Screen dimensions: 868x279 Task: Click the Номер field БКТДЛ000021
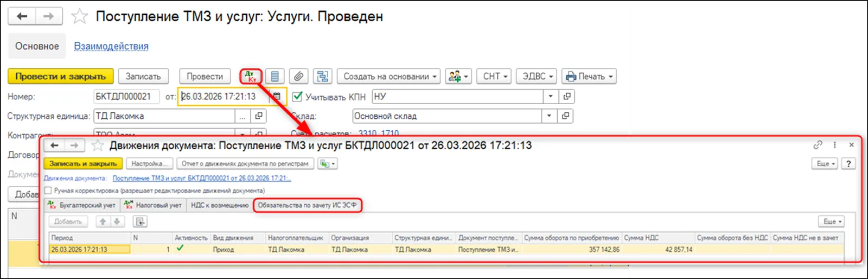pos(126,97)
